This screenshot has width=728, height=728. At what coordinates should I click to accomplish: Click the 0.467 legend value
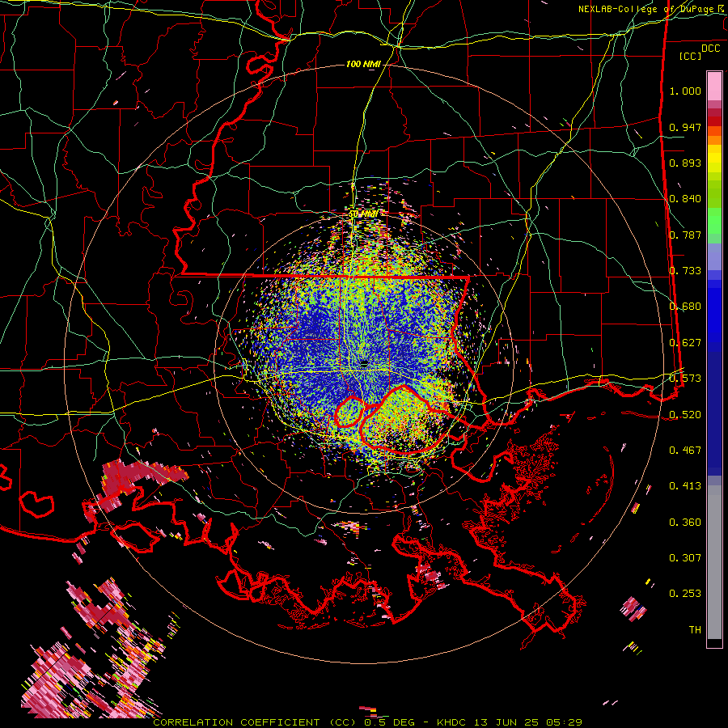point(685,451)
